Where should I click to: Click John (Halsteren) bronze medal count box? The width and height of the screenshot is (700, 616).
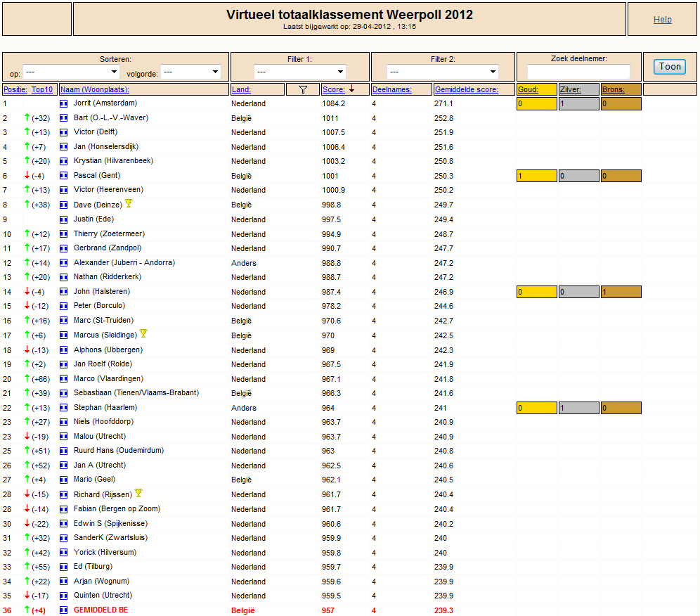621,292
